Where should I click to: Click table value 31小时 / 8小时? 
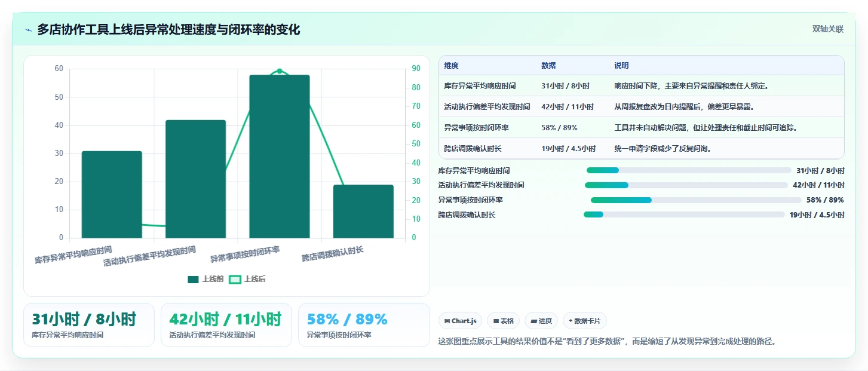(565, 86)
